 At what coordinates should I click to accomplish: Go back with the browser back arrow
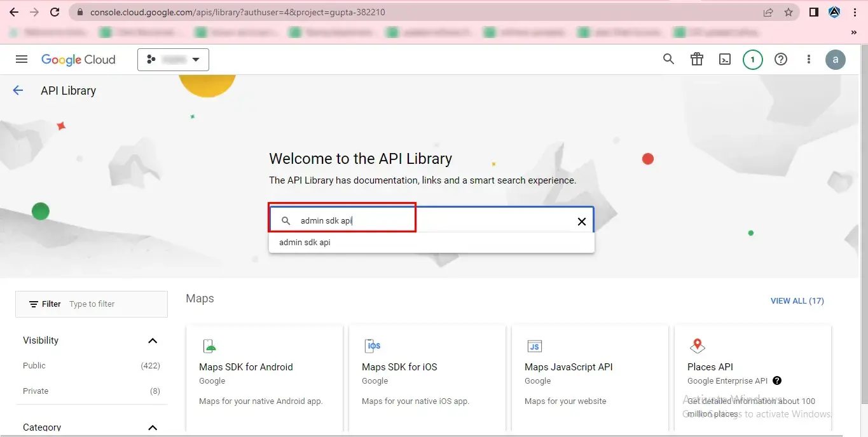pyautogui.click(x=13, y=12)
